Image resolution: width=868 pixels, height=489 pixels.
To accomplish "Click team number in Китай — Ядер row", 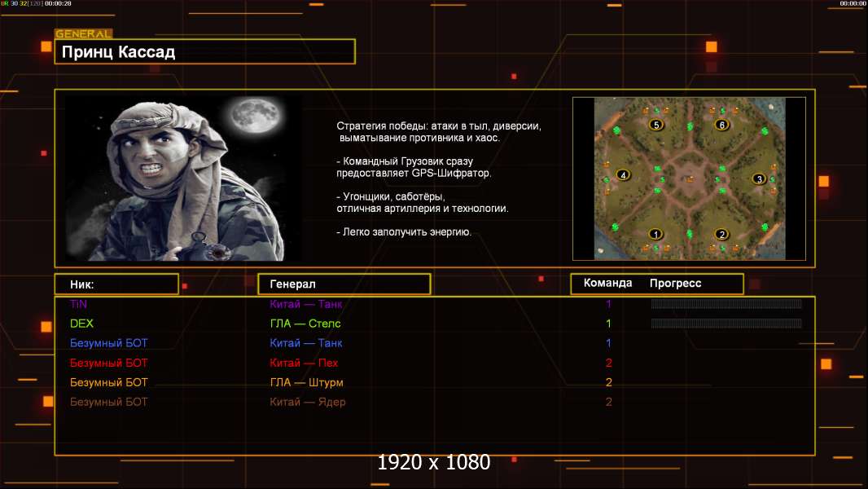I will tap(609, 402).
